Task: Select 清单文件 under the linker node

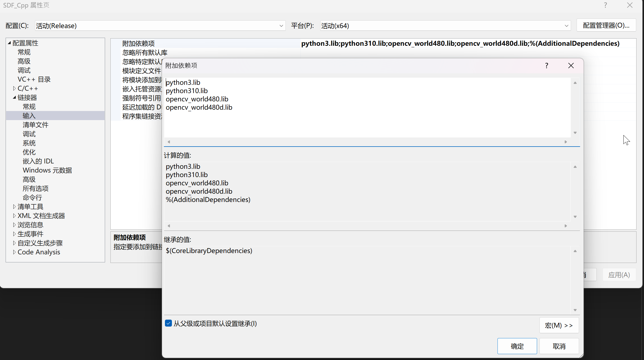Action: tap(35, 125)
